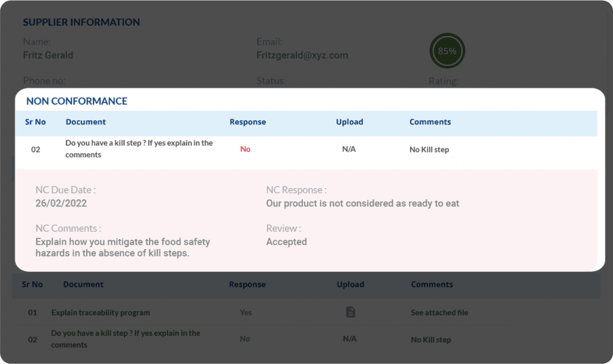613x364 pixels.
Task: Click the SUPPLIER INFORMATION section heading
Action: [81, 23]
